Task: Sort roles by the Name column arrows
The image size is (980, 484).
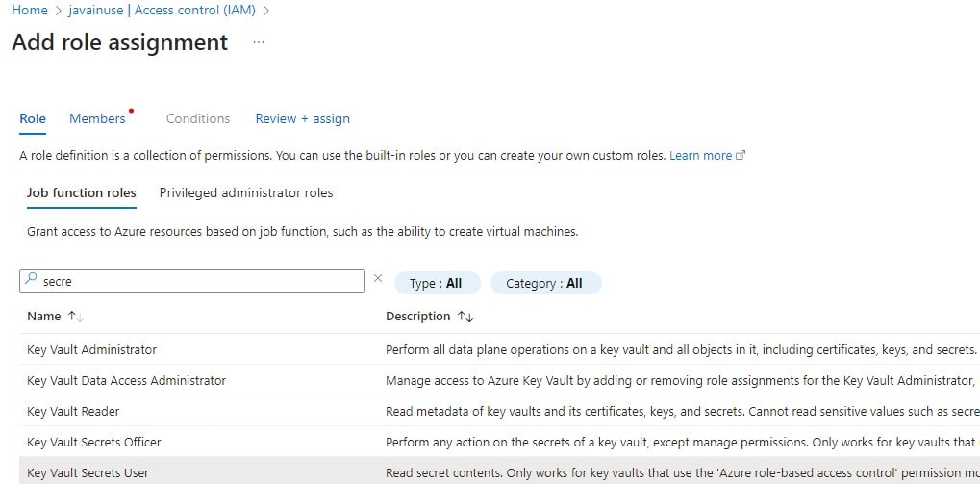Action: click(x=76, y=317)
